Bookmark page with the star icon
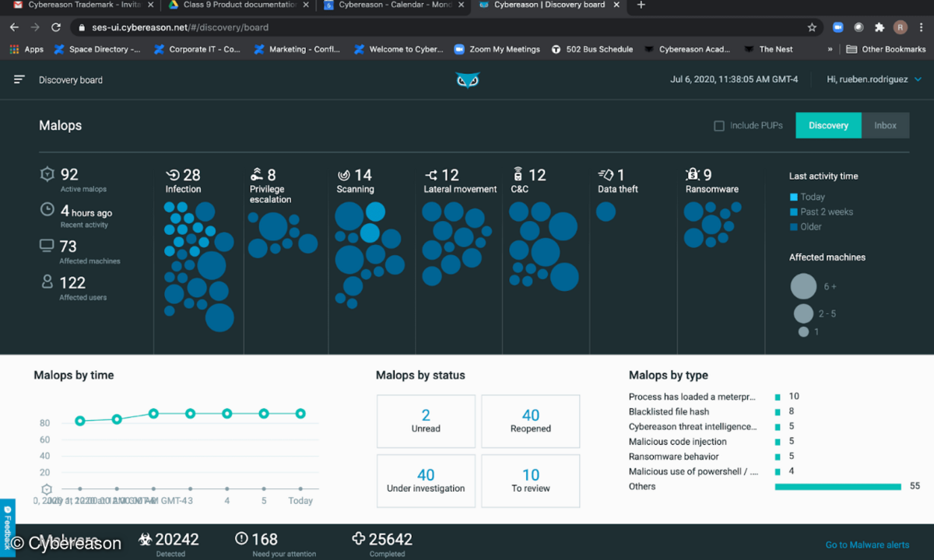This screenshot has width=934, height=560. [812, 27]
